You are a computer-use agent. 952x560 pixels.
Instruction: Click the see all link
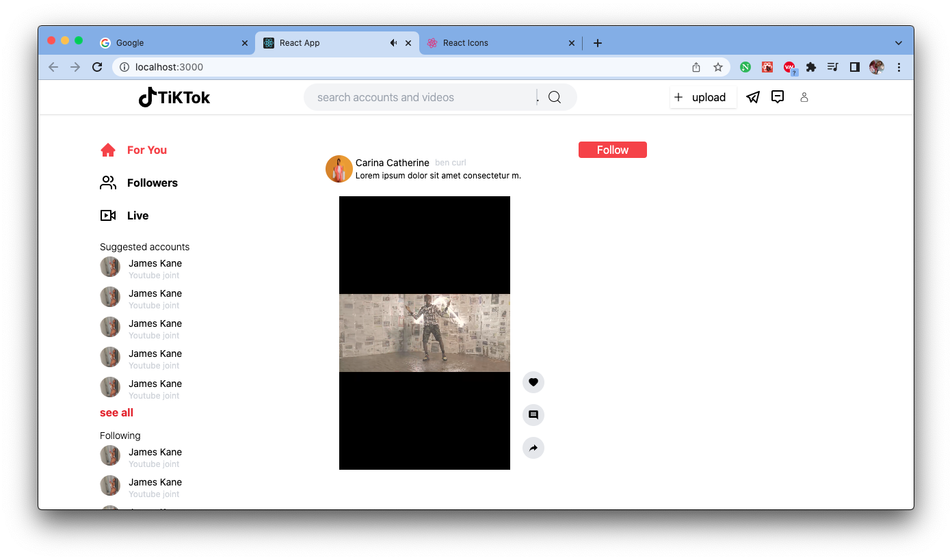coord(117,412)
